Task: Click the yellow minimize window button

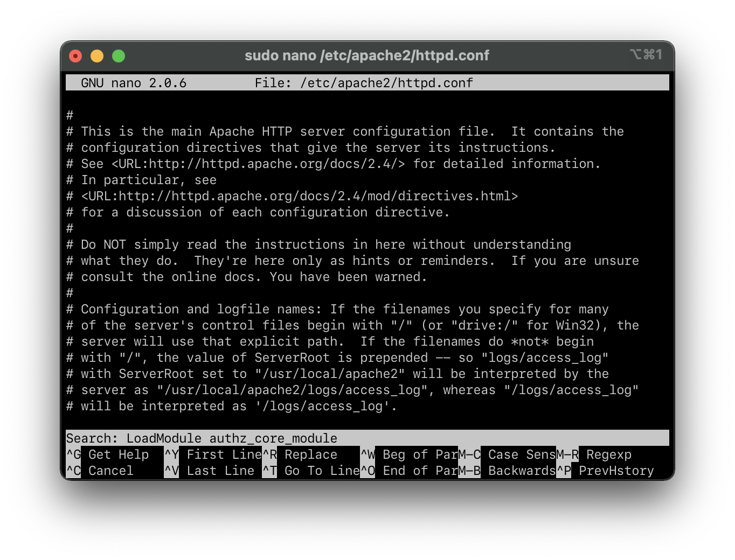Action: (x=97, y=56)
